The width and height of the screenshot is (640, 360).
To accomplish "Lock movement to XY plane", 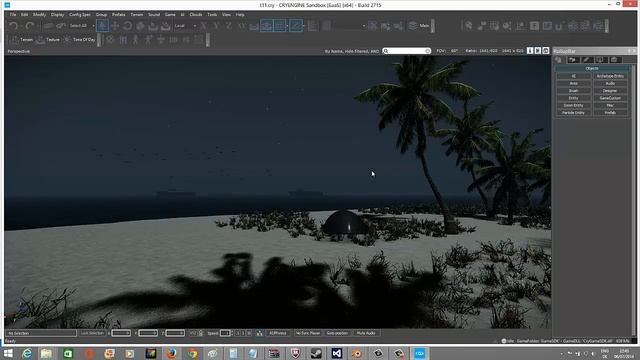I will pyautogui.click(x=241, y=26).
